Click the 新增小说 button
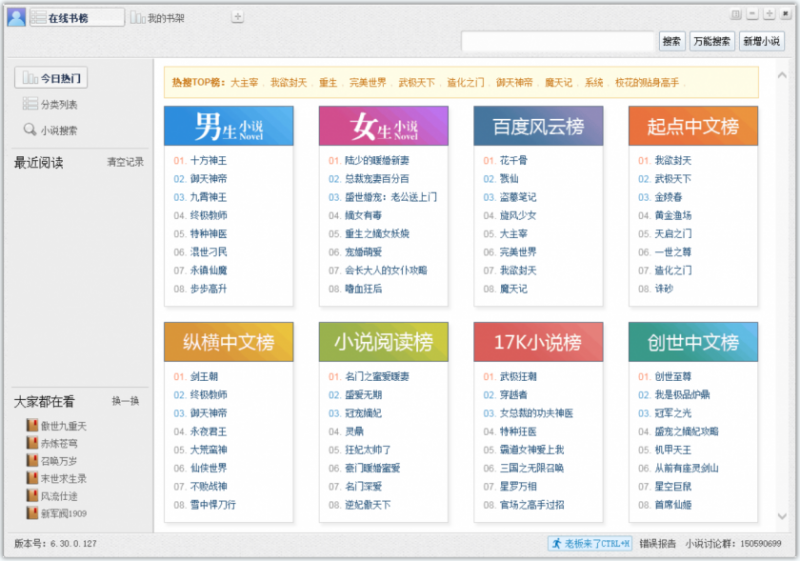The width and height of the screenshot is (800, 561). (x=761, y=41)
